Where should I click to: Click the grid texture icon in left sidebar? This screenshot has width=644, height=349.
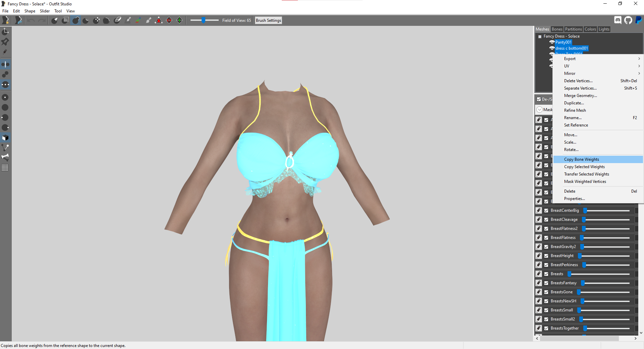5,167
